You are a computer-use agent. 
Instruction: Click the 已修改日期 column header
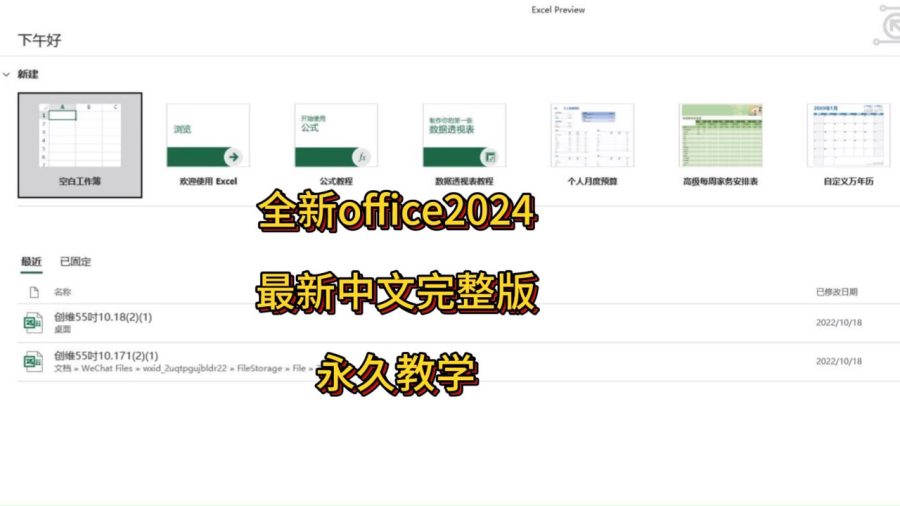[x=836, y=292]
